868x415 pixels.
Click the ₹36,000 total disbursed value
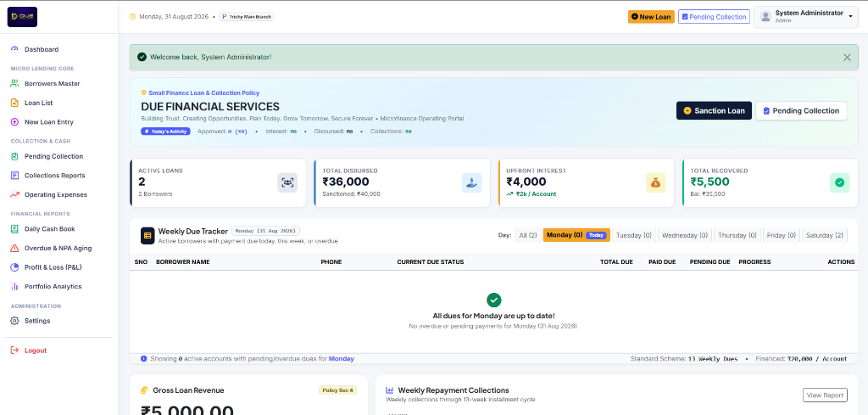tap(346, 182)
